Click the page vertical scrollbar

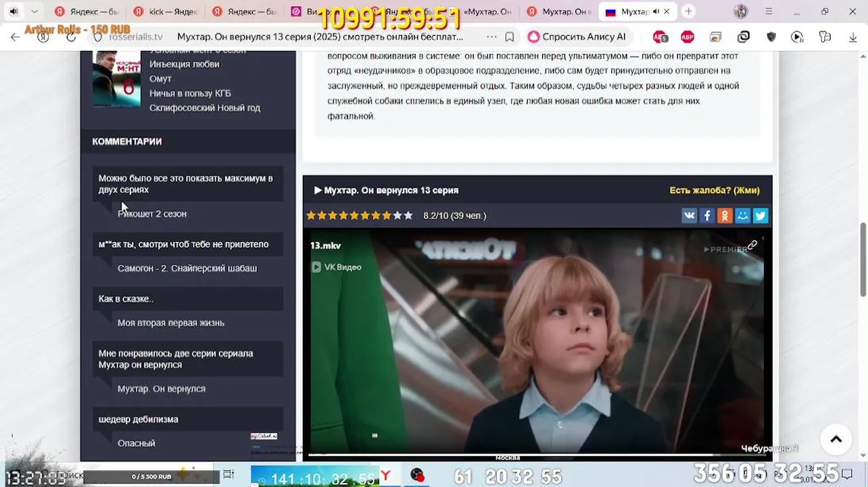tap(863, 260)
